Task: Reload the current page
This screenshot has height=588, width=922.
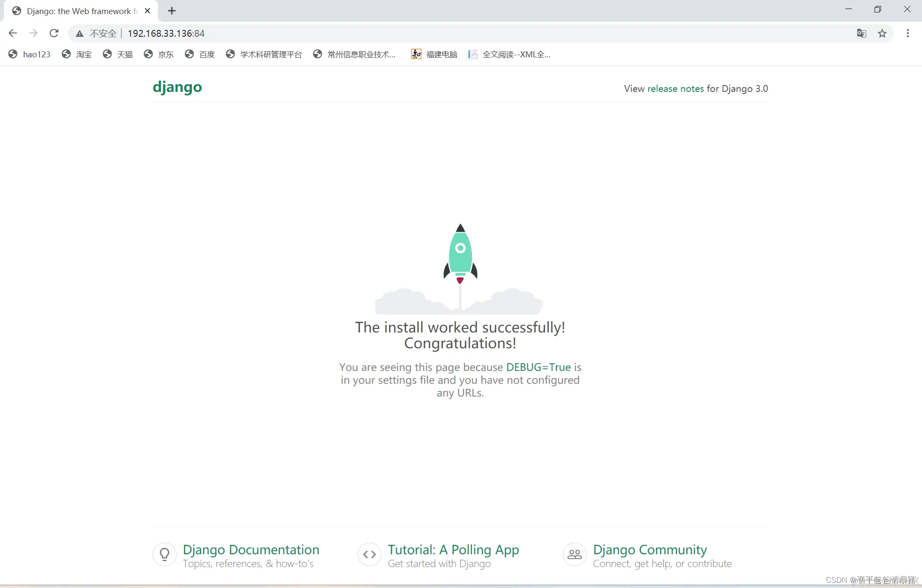Action: (54, 33)
